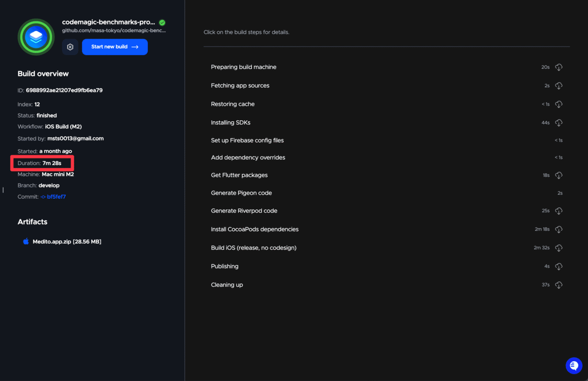
Task: Open commit bf5fef7 link
Action: [56, 197]
